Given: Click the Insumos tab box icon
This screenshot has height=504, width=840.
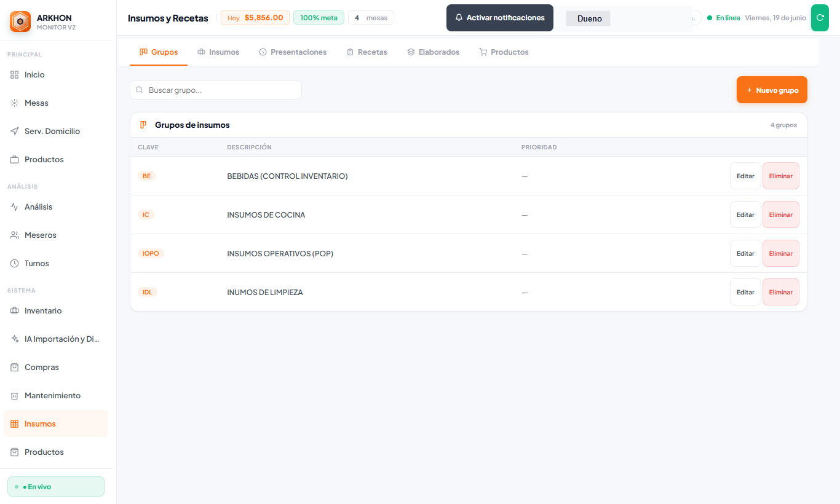Looking at the screenshot, I should 201,52.
